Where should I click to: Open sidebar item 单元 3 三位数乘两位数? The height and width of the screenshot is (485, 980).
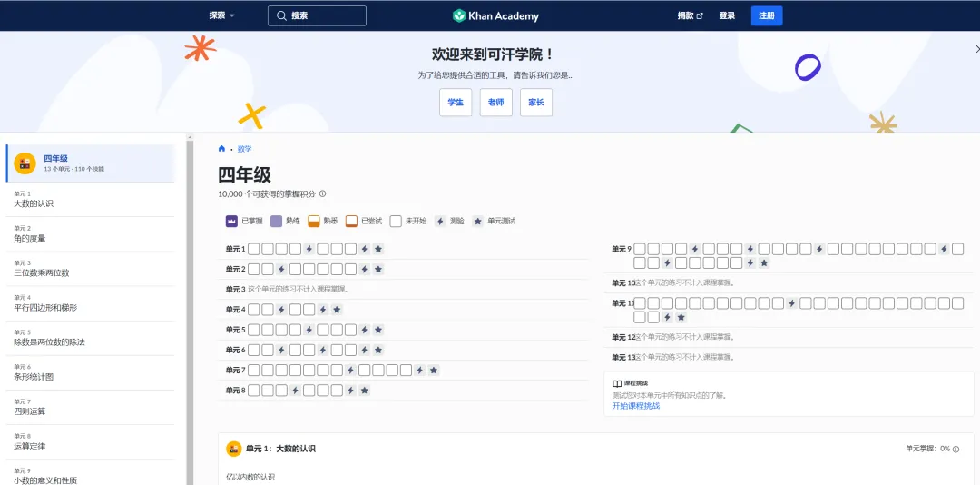(91, 269)
